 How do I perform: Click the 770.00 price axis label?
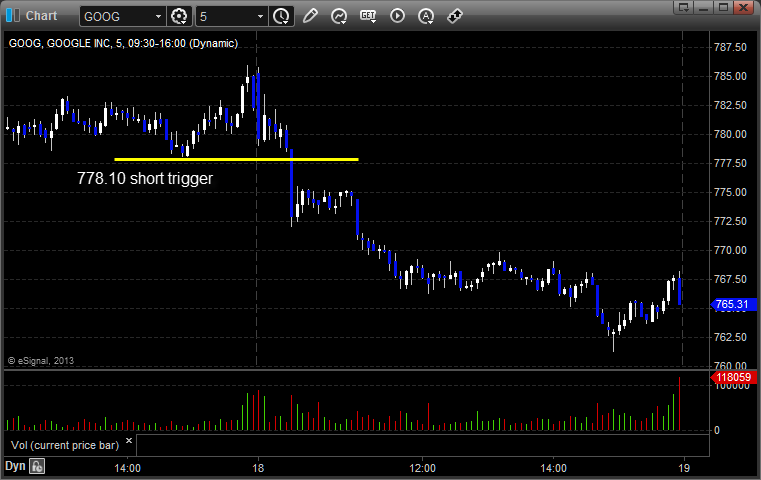coord(730,250)
